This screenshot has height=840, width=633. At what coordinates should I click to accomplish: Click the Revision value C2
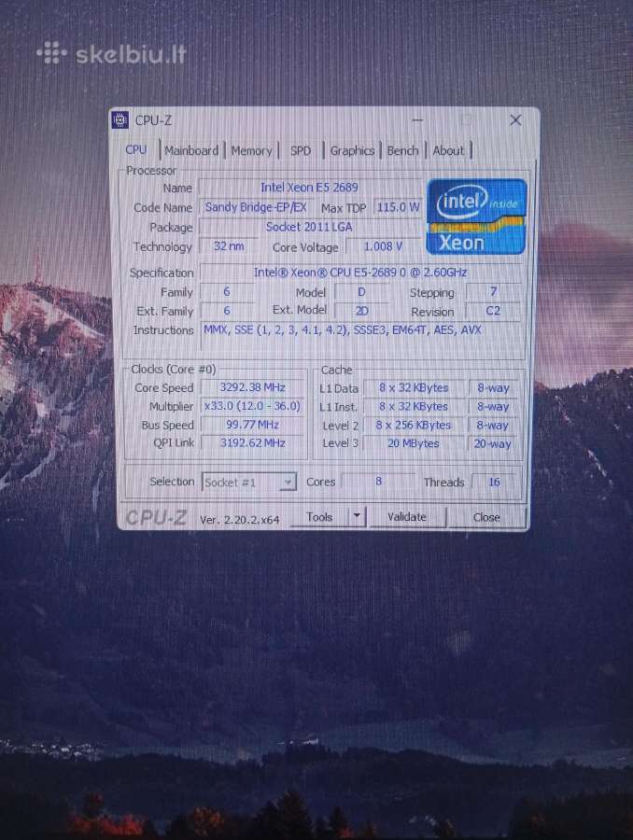pos(493,311)
